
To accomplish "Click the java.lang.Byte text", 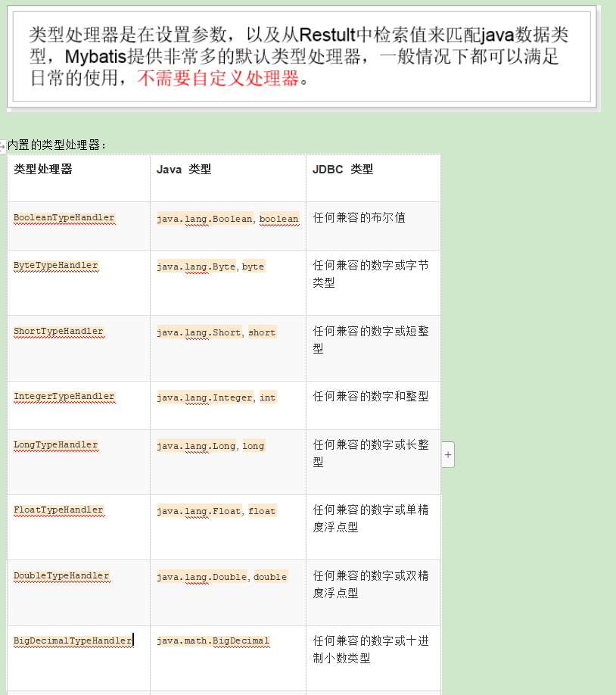I will [x=196, y=266].
